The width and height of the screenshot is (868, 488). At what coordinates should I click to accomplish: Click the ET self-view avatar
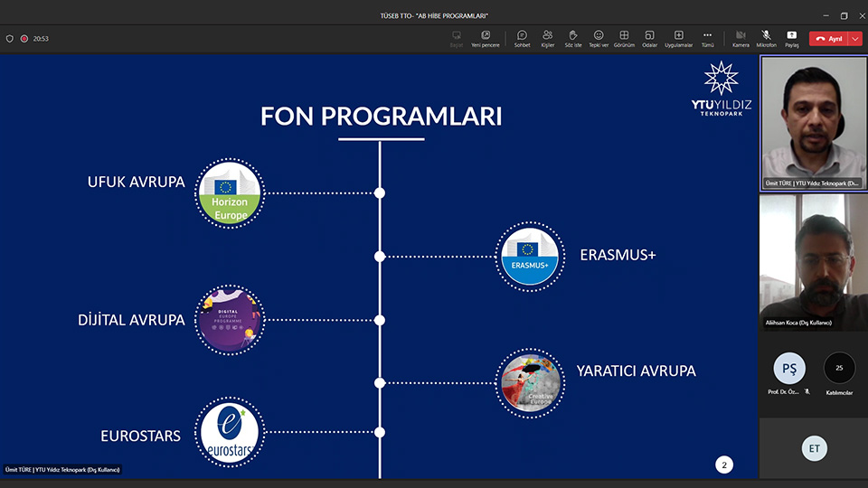814,447
